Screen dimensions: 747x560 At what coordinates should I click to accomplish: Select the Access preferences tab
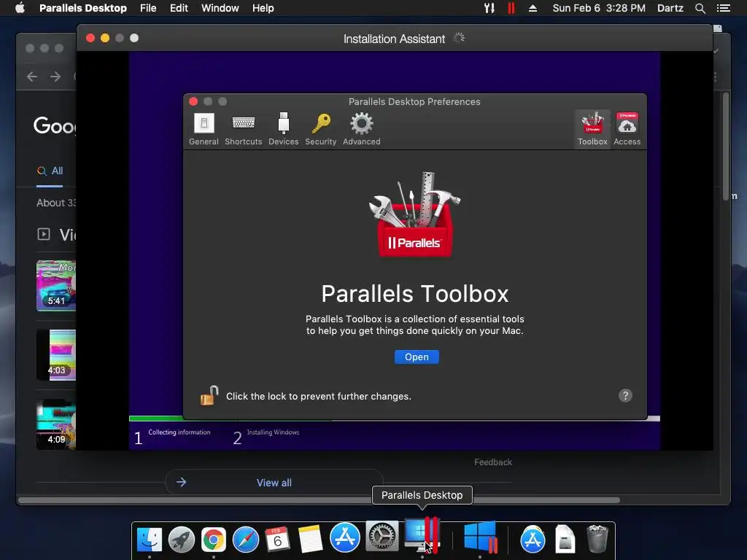[627, 128]
